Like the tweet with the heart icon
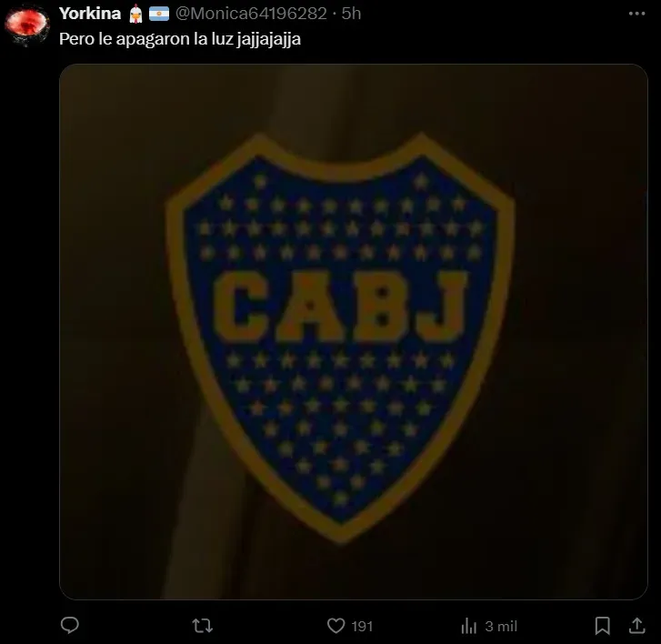Screen dimensions: 661x644 click(x=336, y=626)
